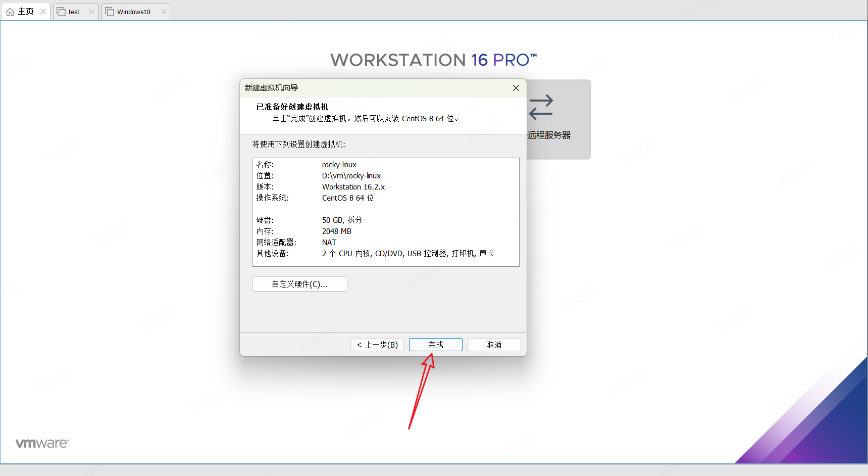
Task: Click the 已准备好创建虚拟机 heading
Action: click(x=292, y=107)
